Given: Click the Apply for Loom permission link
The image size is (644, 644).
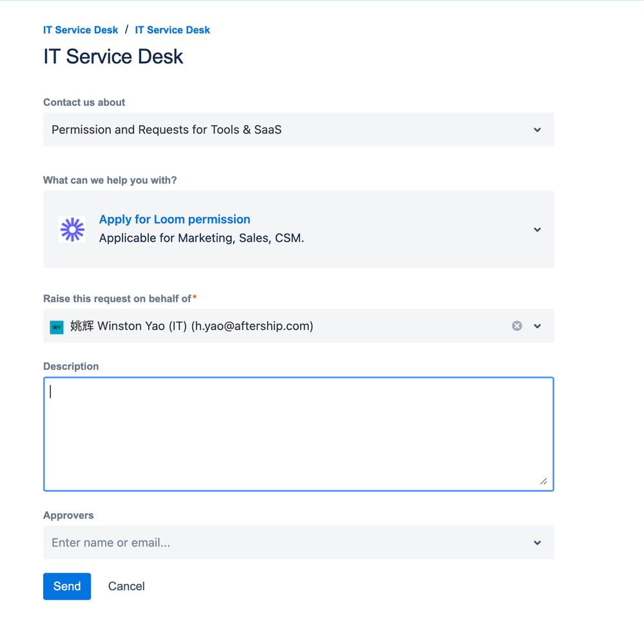Looking at the screenshot, I should pos(175,219).
